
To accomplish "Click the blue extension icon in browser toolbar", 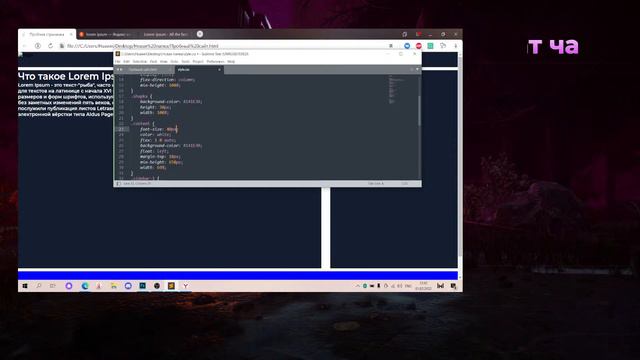I will 407,46.
